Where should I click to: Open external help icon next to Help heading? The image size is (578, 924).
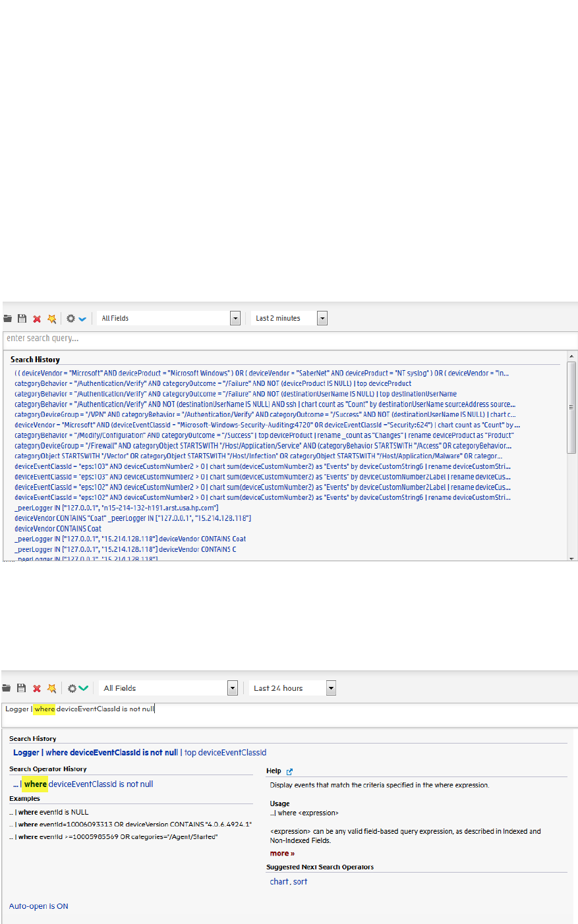pyautogui.click(x=289, y=771)
